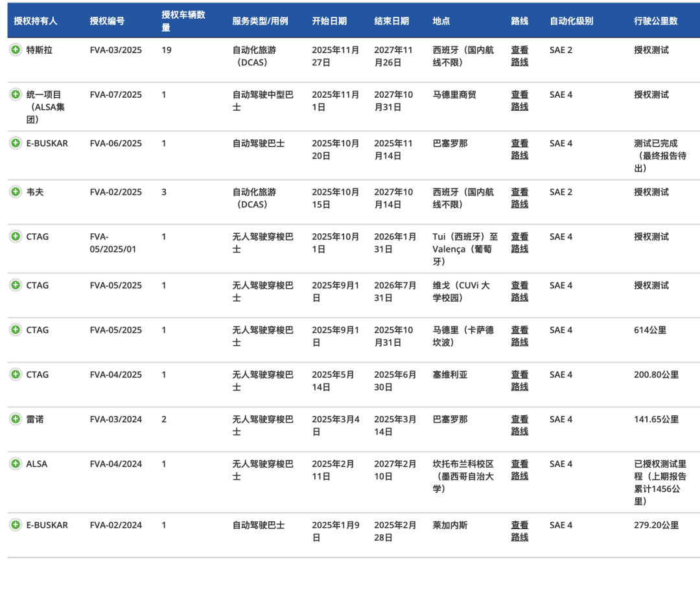
Task: Click the 地点 column header
Action: (441, 21)
